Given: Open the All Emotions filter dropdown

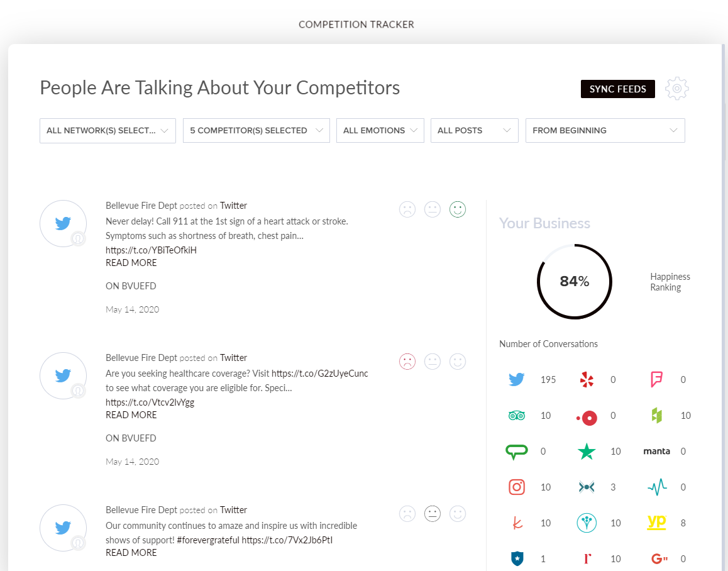Looking at the screenshot, I should (x=380, y=130).
